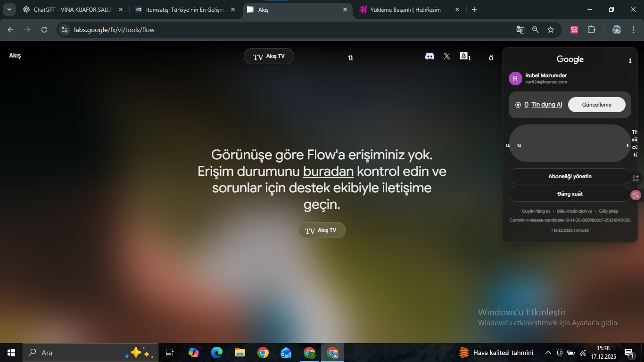Open the Quyền riêng tư link
This screenshot has height=362, width=644.
coord(536,211)
